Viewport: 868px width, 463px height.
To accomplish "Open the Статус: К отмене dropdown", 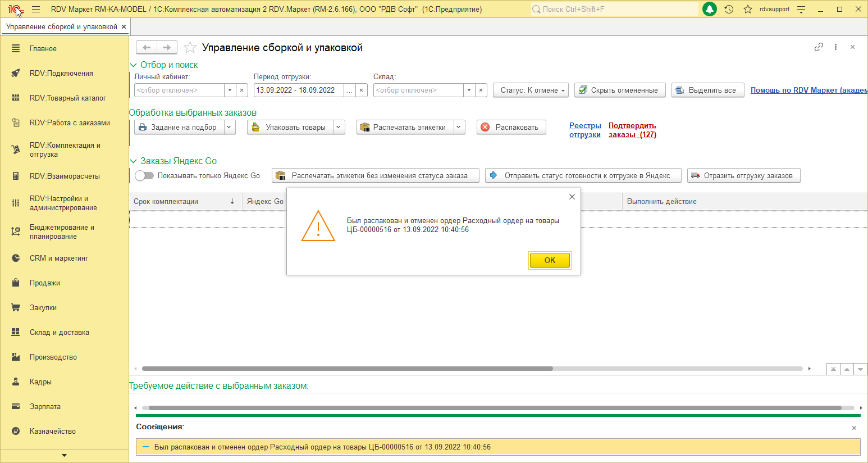I will tap(531, 90).
